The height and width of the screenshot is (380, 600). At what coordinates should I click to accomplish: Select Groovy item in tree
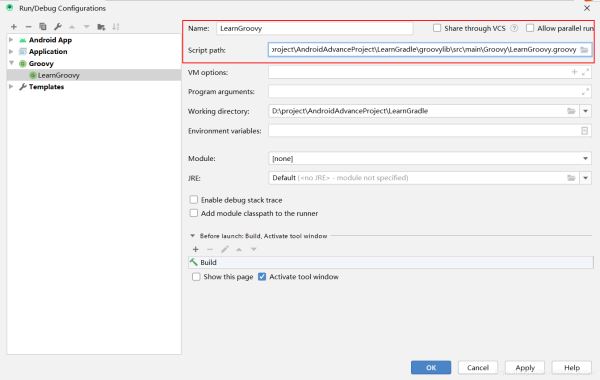[x=41, y=64]
